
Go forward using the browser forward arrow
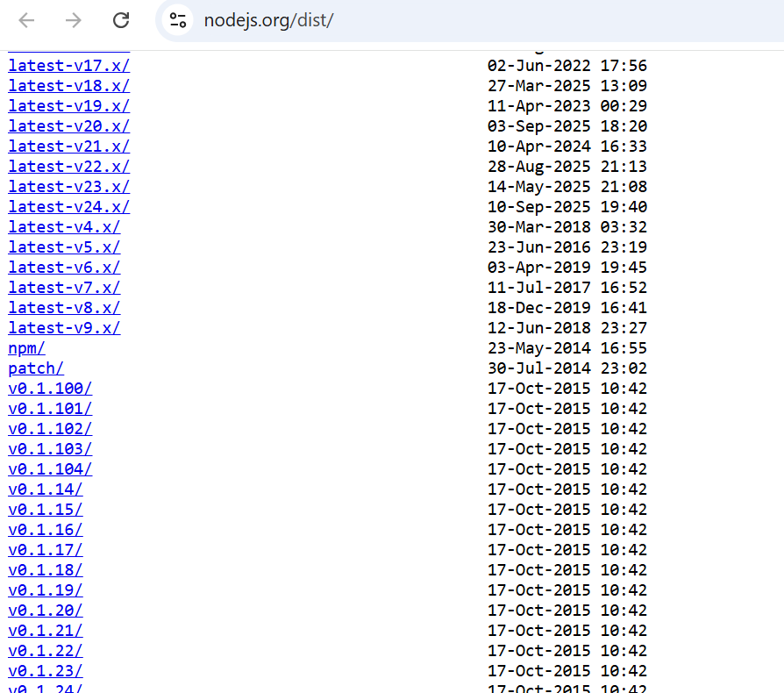[74, 20]
